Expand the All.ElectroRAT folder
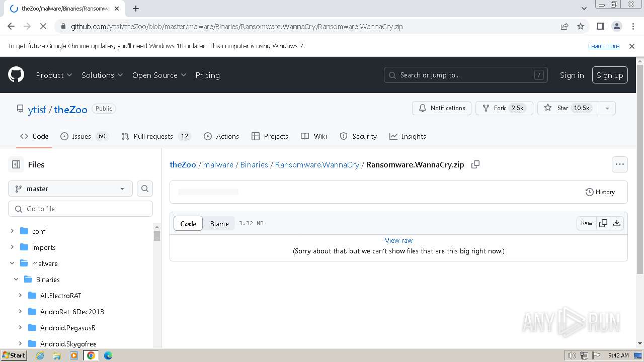Viewport: 644px width, 362px height. [x=20, y=296]
